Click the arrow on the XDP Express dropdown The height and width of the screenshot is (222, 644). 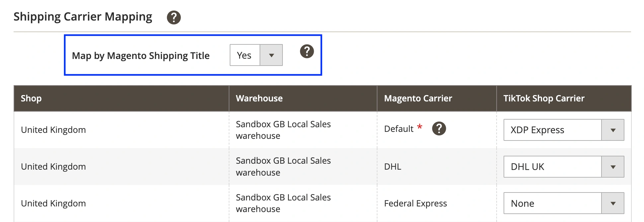click(612, 130)
